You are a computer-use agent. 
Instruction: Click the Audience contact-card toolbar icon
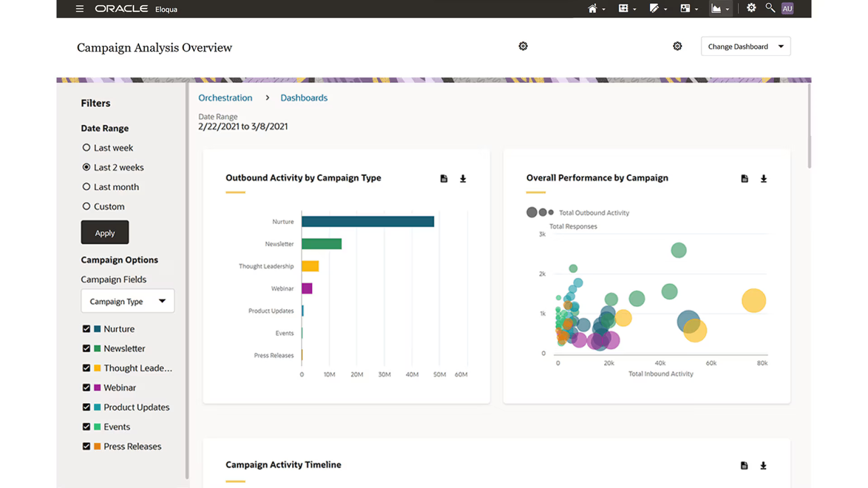685,8
